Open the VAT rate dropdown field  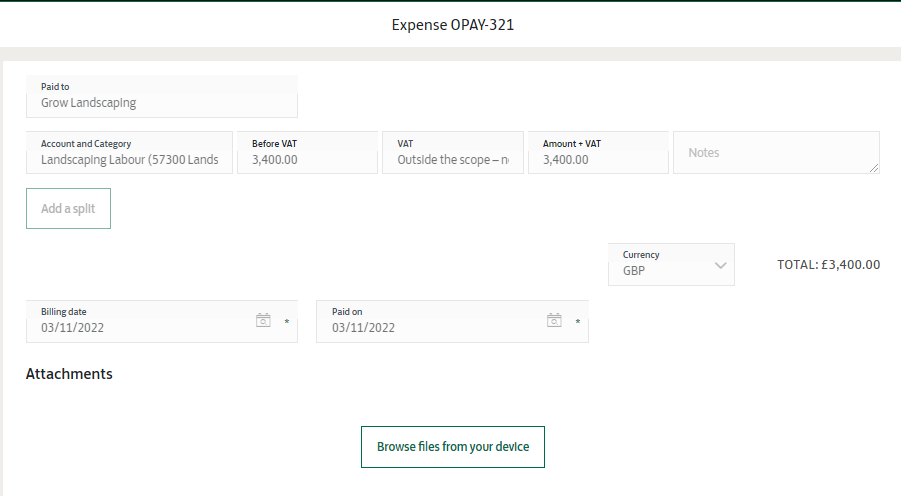click(x=452, y=159)
